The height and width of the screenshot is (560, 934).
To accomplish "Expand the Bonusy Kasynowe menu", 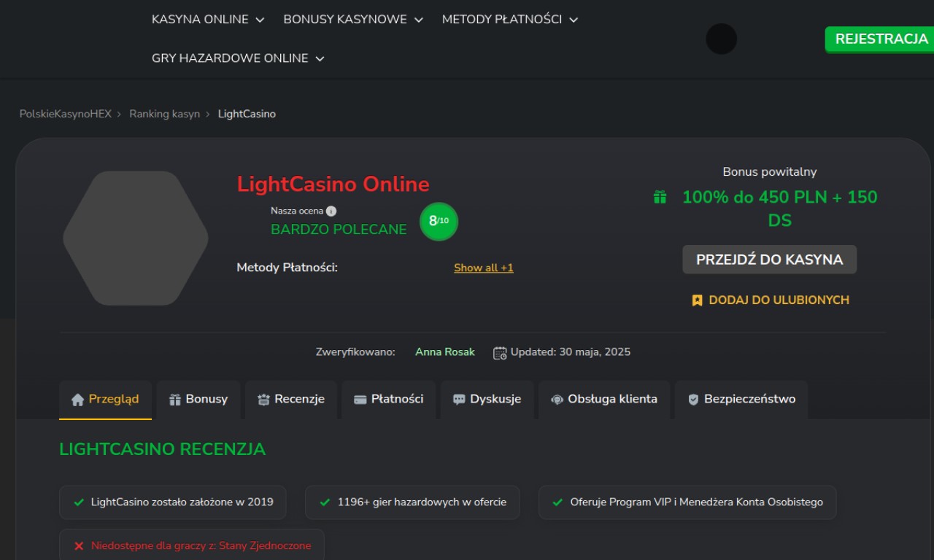I will click(353, 20).
